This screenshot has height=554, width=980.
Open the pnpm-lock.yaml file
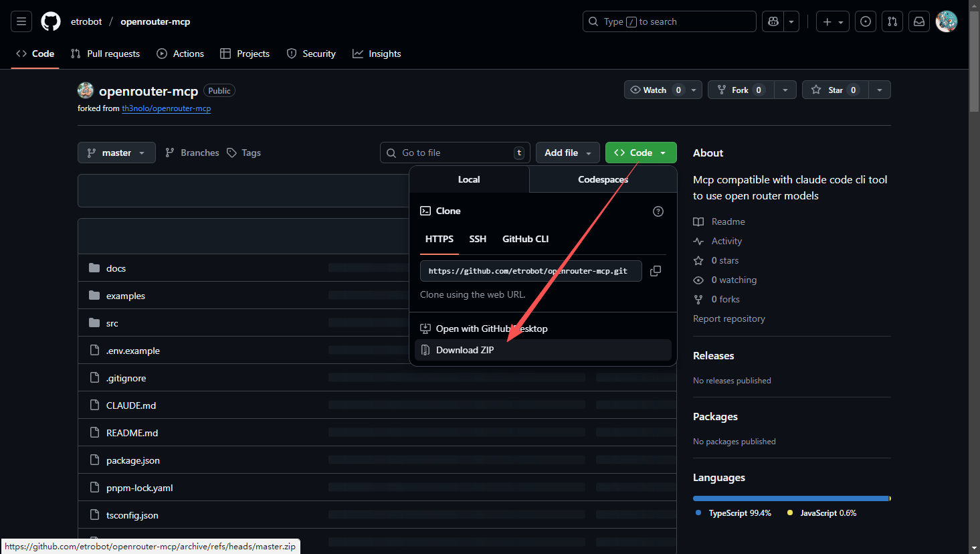pos(140,488)
